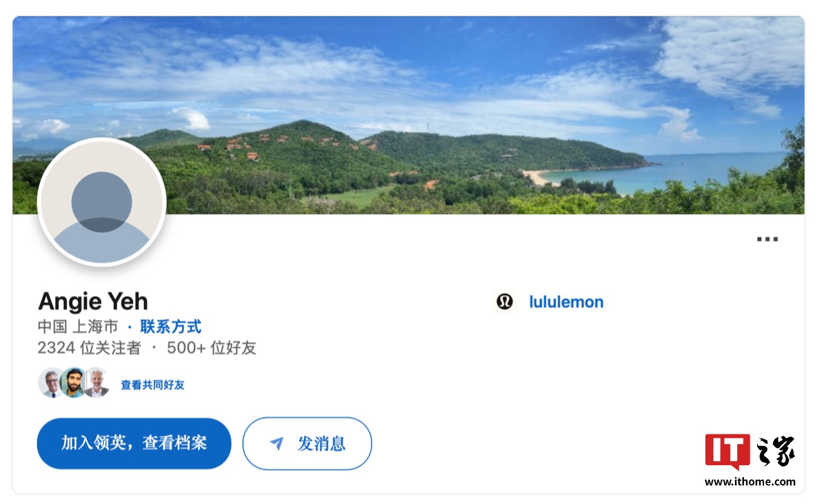821x504 pixels.
Task: Select the third gray-haired mutual connection avatar
Action: coord(97,383)
